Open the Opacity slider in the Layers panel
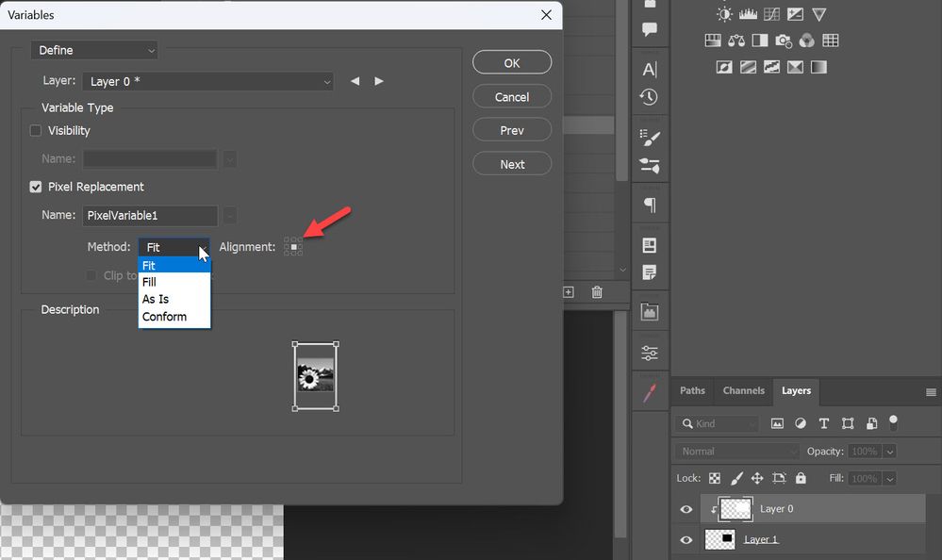The width and height of the screenshot is (942, 560). pyautogui.click(x=888, y=452)
